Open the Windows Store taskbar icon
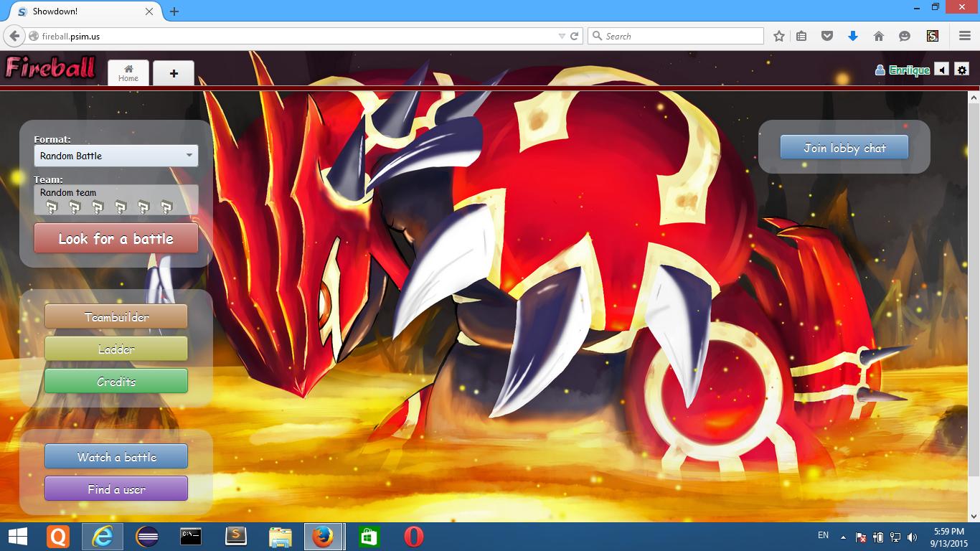This screenshot has height=551, width=980. tap(369, 536)
